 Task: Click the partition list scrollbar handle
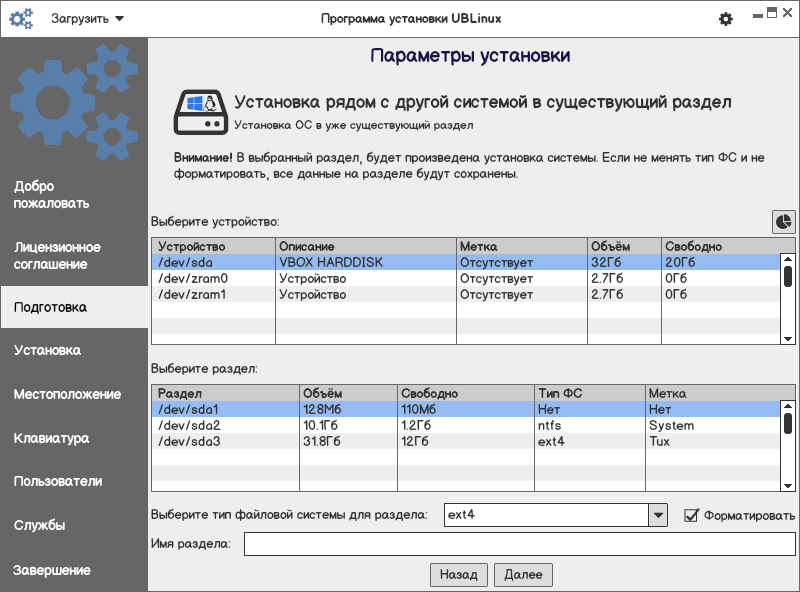point(788,423)
